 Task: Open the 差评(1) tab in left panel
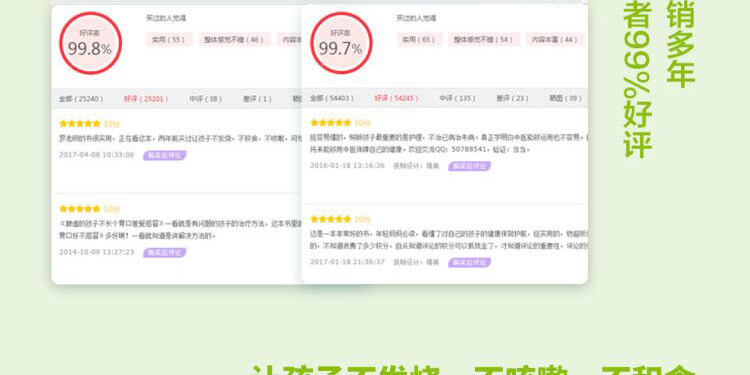(x=257, y=99)
